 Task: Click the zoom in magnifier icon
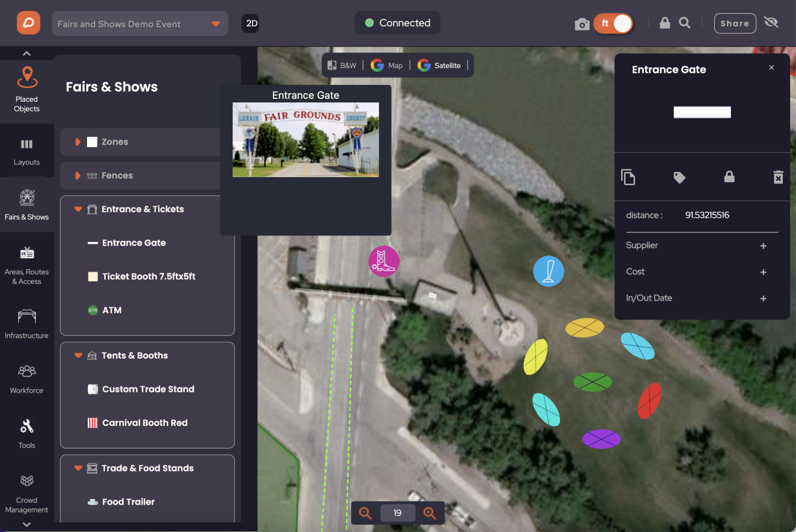coord(429,513)
